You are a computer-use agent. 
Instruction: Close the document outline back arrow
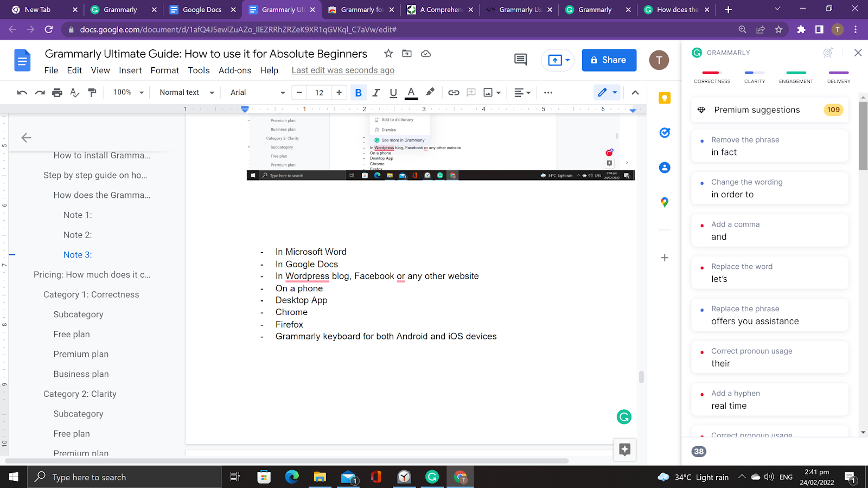(26, 138)
